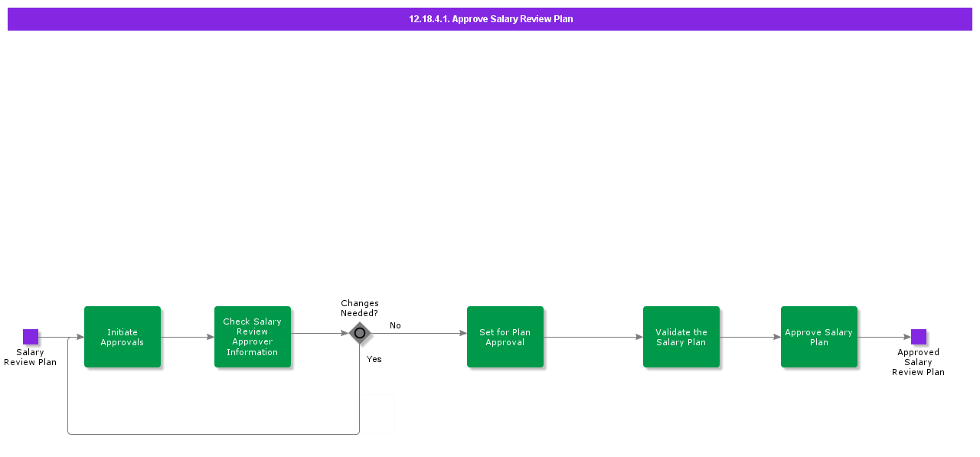The width and height of the screenshot is (980, 457).
Task: Open the Check Salary Review Approver Information task
Action: point(253,337)
